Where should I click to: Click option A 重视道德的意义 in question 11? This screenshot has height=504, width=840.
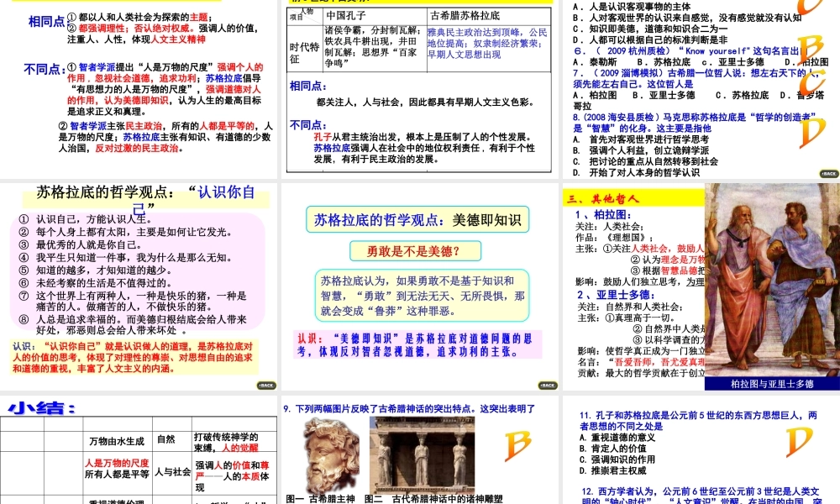617,437
